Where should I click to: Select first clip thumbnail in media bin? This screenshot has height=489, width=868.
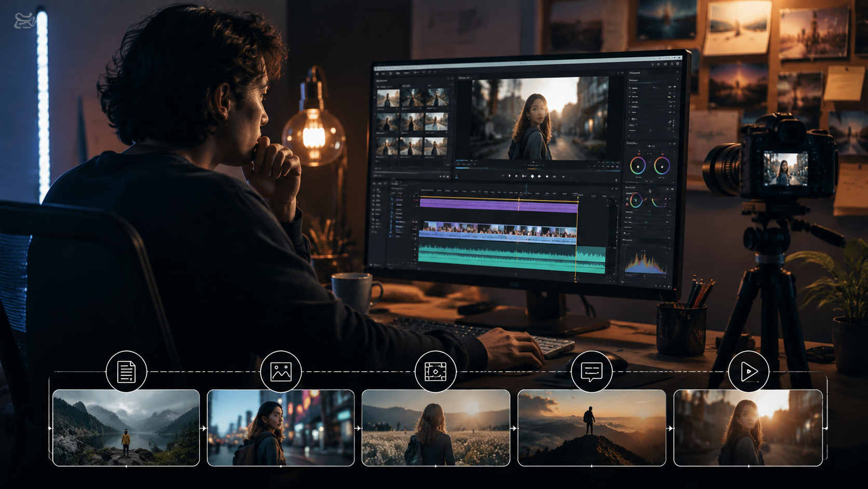388,99
